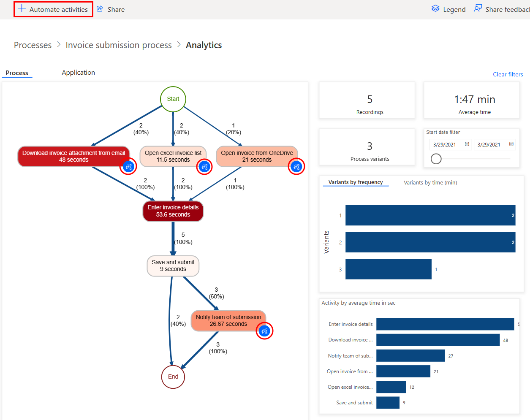The height and width of the screenshot is (420, 530).
Task: Click the bar for variant 3
Action: [x=388, y=269]
